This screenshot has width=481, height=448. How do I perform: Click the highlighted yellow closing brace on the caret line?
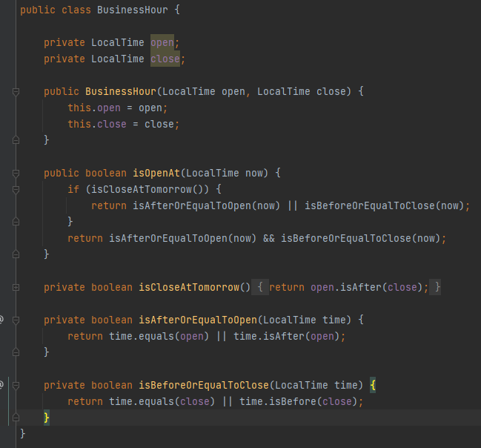point(46,418)
